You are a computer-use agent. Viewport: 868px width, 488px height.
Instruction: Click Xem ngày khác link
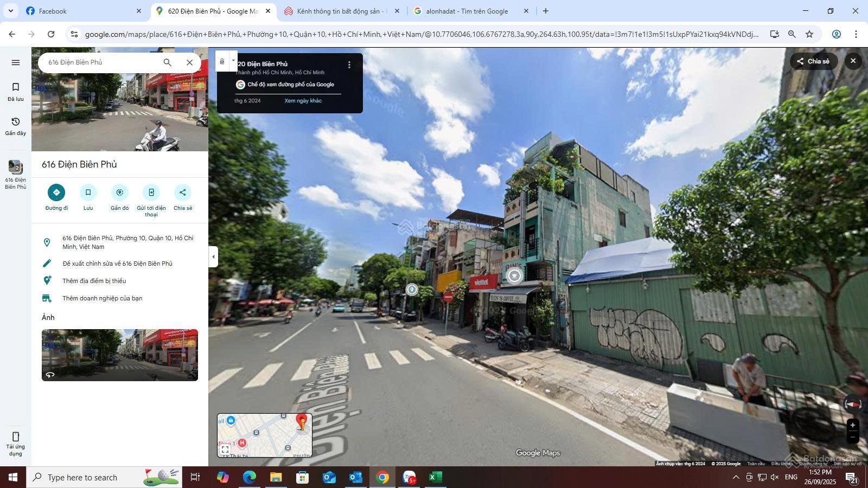pos(303,101)
